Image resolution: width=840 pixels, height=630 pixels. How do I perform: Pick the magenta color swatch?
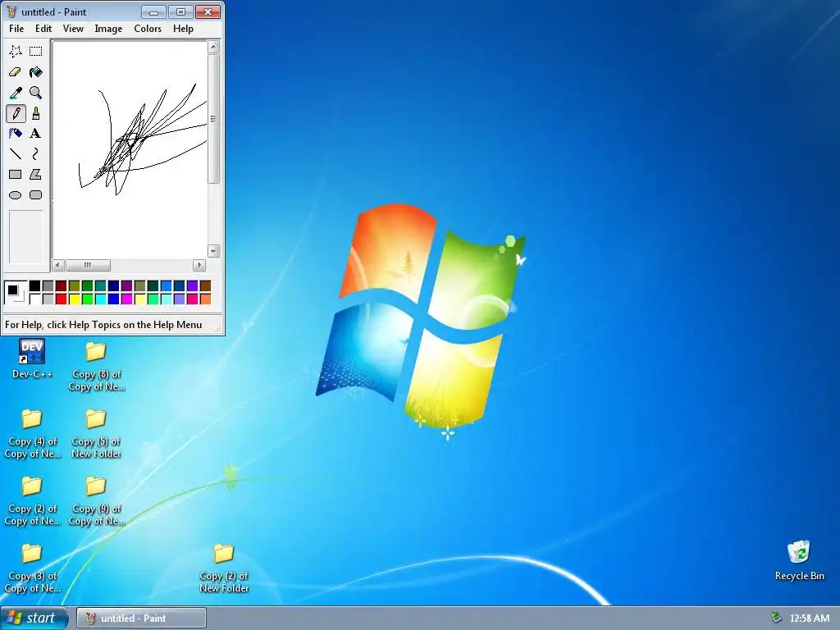(127, 299)
